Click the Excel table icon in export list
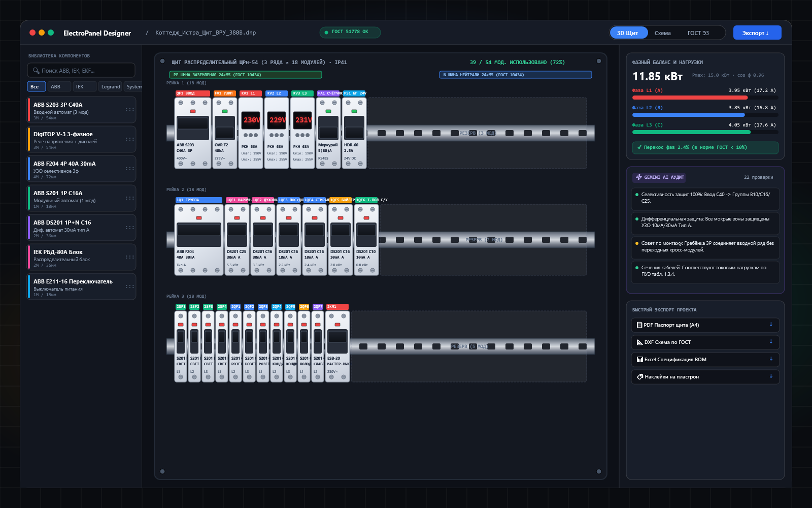Viewport: 812px width, 508px height. click(639, 360)
